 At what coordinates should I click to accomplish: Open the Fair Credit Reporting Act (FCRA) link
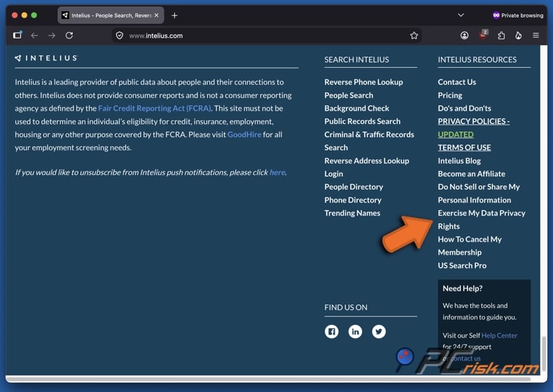(x=155, y=108)
